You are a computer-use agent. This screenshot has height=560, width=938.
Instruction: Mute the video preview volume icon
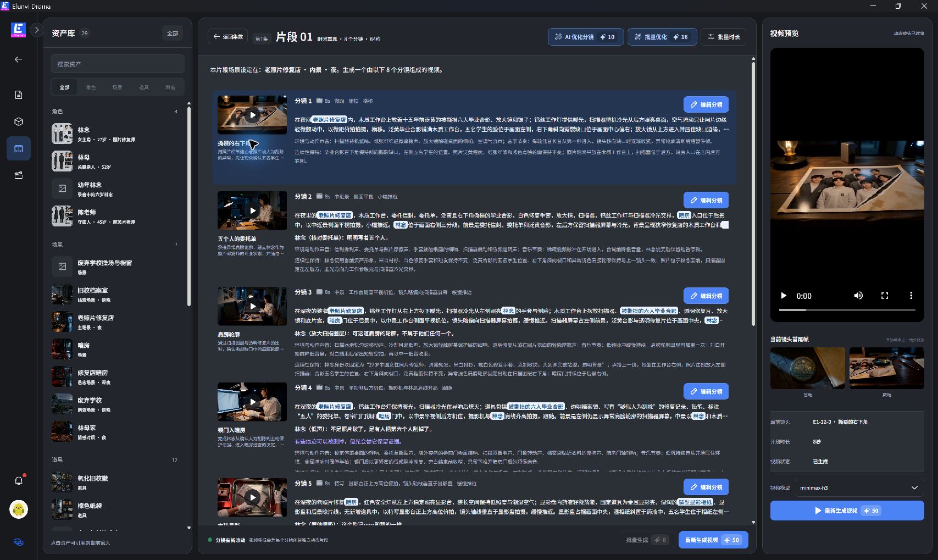(858, 296)
